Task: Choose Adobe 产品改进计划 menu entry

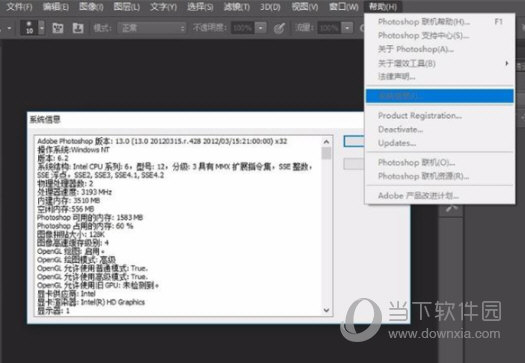Action: [440, 196]
